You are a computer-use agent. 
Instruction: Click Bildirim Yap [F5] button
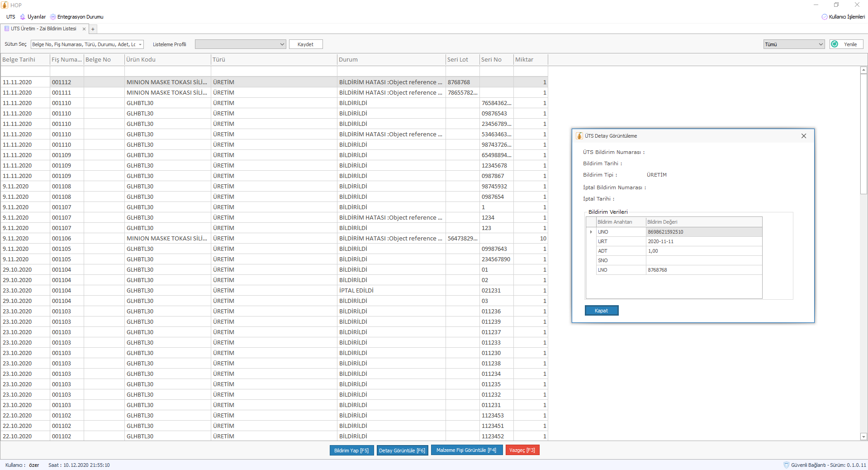pos(351,450)
